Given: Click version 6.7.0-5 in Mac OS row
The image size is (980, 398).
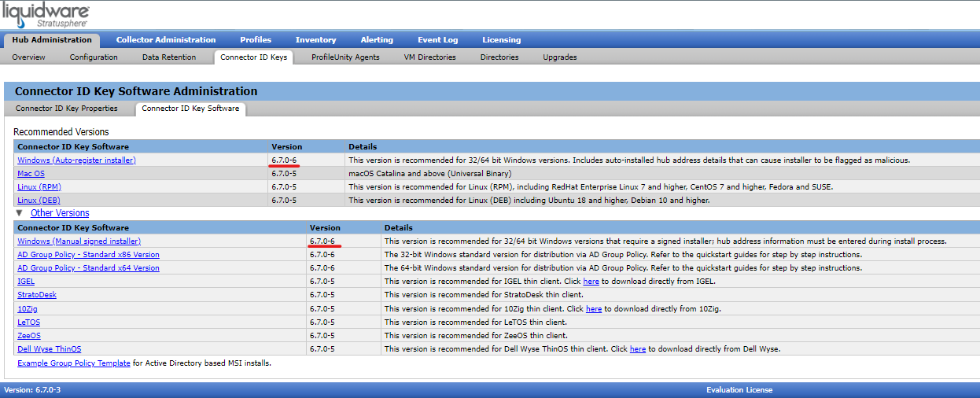Looking at the screenshot, I should pyautogui.click(x=284, y=174).
